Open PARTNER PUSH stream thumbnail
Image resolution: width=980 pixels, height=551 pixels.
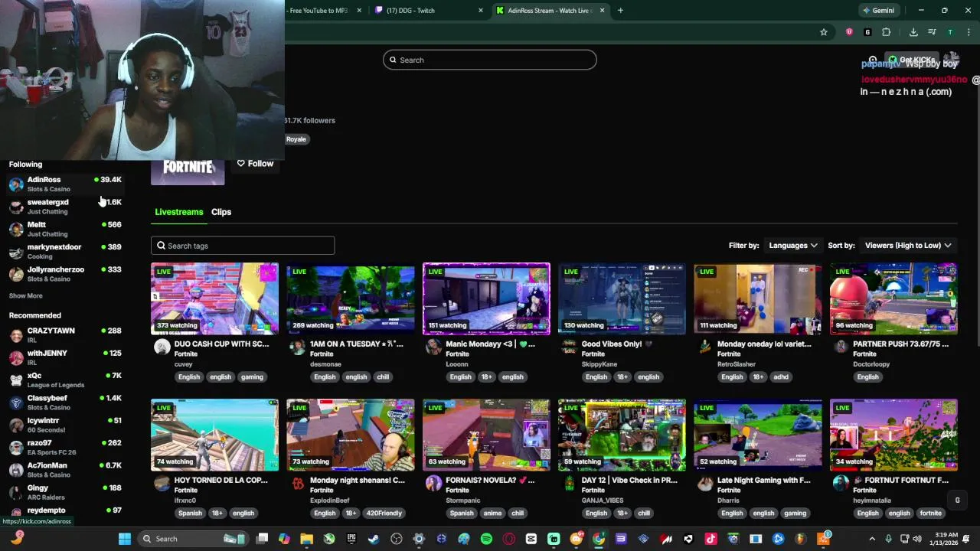[x=893, y=299]
